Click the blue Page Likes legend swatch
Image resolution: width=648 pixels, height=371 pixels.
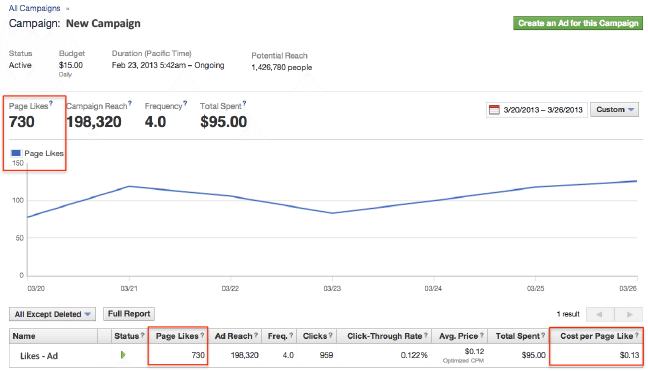tap(16, 153)
